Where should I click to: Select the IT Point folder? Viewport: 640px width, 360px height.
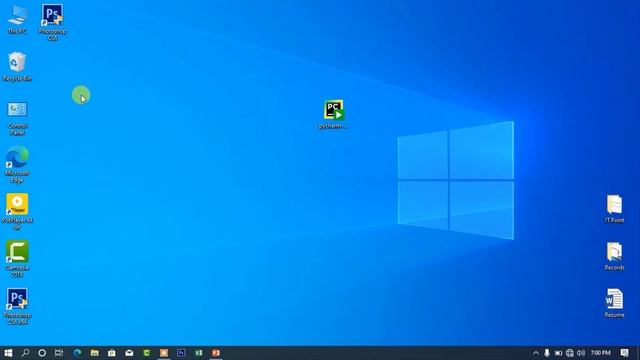tap(614, 209)
